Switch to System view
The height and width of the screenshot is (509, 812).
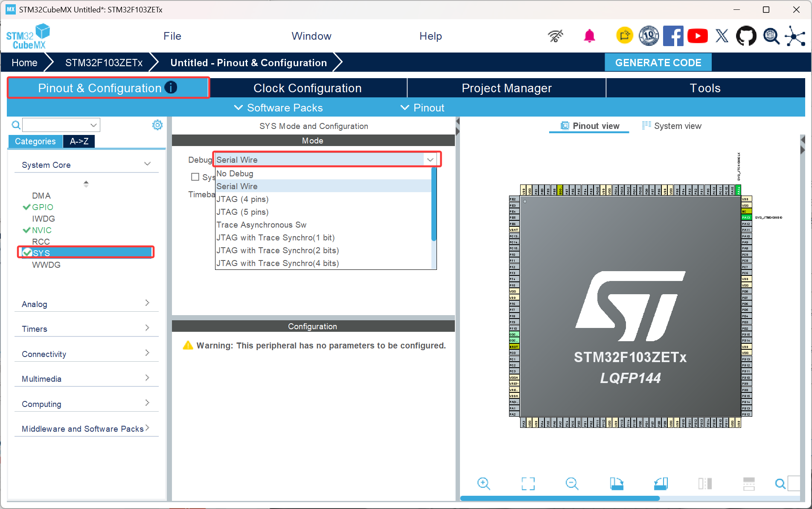click(x=672, y=126)
